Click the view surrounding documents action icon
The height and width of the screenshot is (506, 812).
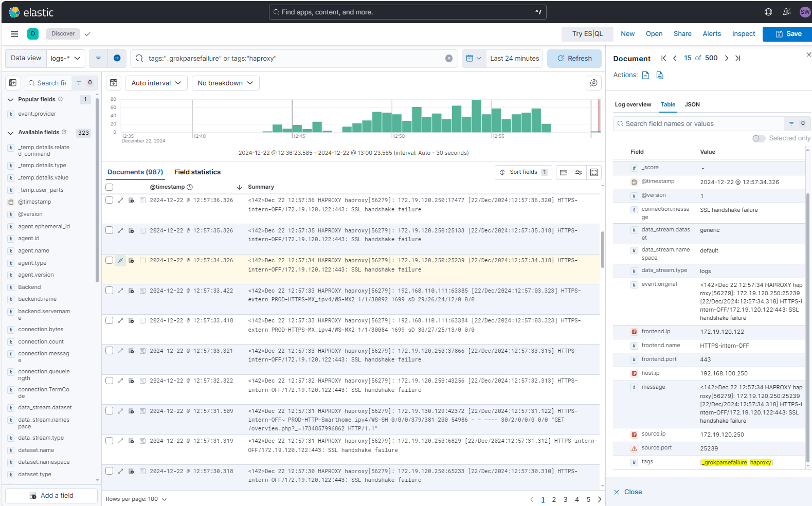coord(660,75)
